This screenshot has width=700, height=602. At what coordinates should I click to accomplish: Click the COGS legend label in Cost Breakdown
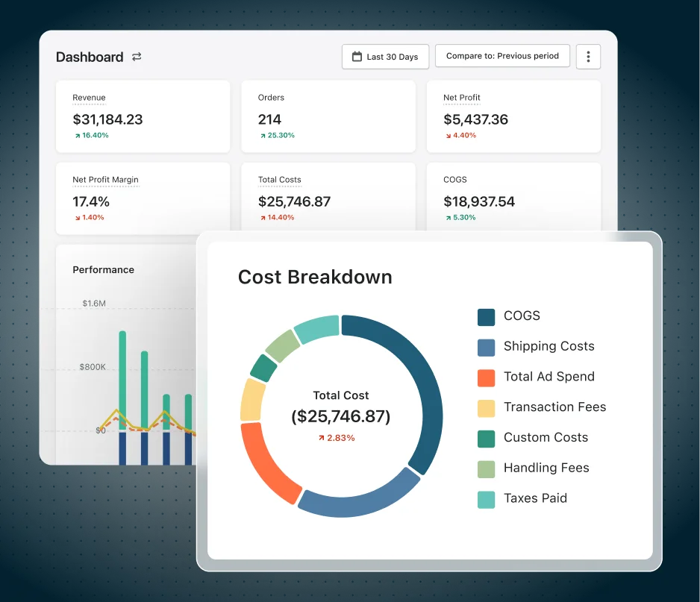522,316
